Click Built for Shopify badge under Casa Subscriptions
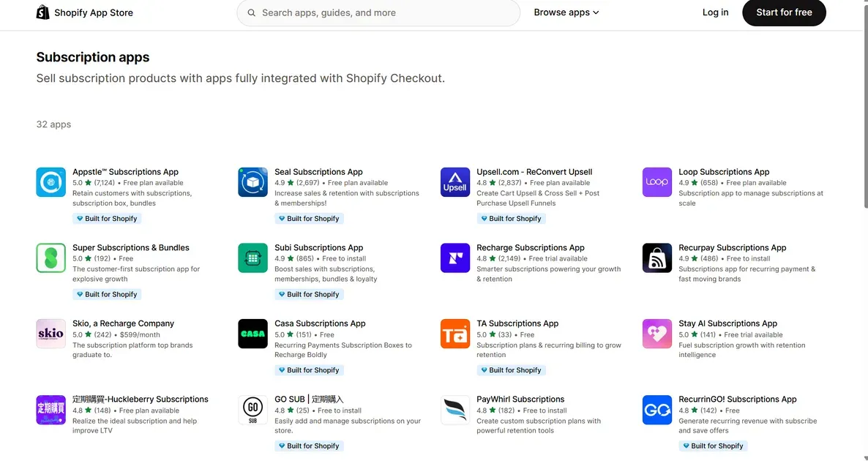This screenshot has height=461, width=868. [x=309, y=370]
